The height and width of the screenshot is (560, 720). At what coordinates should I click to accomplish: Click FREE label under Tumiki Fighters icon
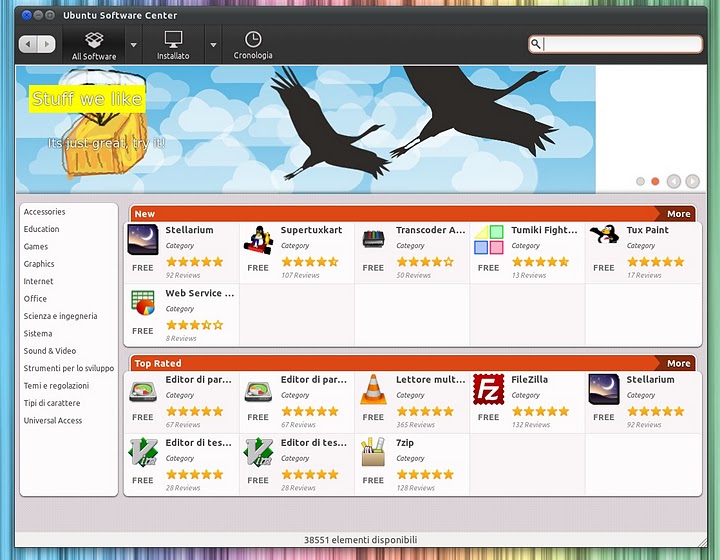tap(488, 268)
